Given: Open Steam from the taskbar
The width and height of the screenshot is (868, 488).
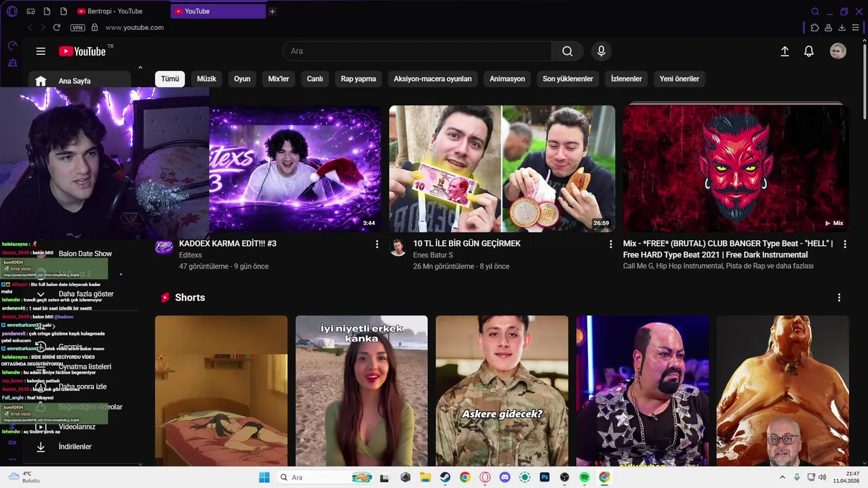Looking at the screenshot, I should click(x=446, y=477).
